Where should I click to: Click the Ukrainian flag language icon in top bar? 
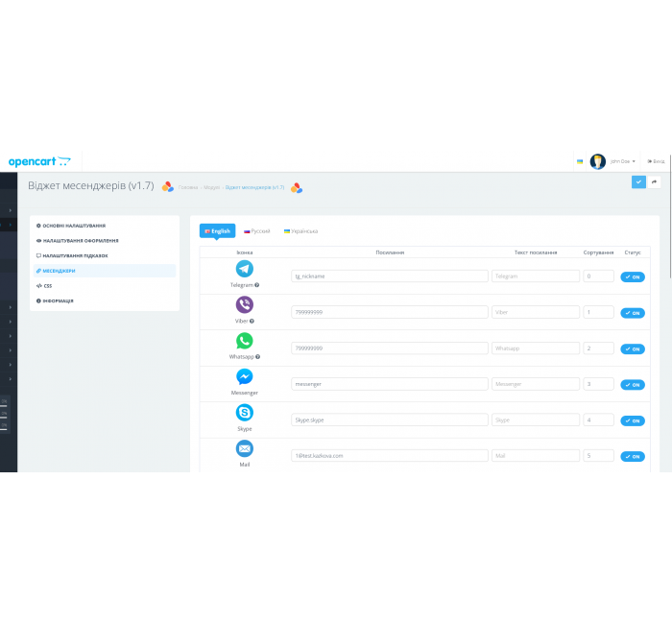pyautogui.click(x=580, y=161)
